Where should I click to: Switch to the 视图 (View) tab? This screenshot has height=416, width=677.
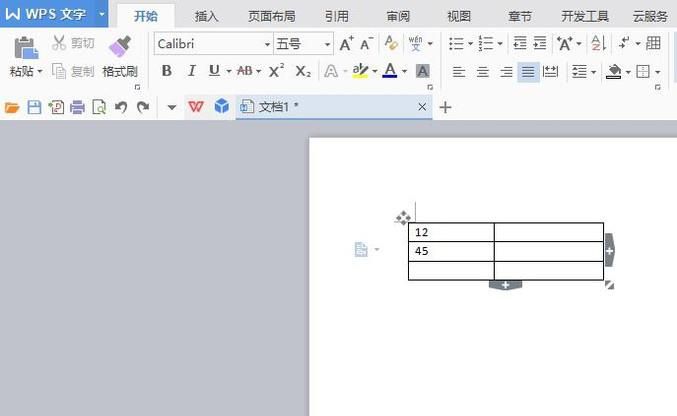coord(459,16)
